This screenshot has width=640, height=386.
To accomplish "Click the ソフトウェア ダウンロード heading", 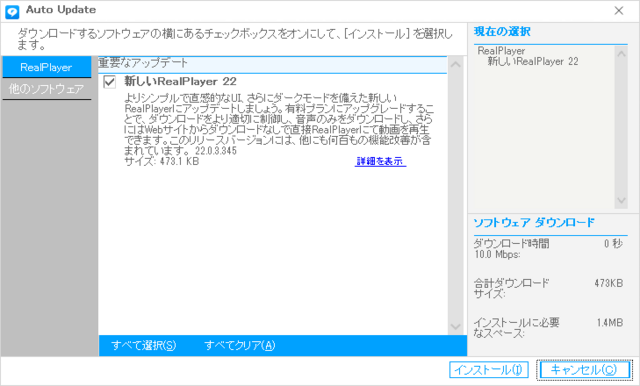I will (534, 223).
